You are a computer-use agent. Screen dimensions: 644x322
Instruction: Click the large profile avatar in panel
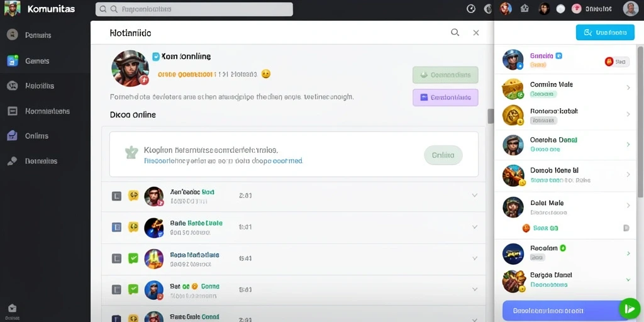point(130,69)
